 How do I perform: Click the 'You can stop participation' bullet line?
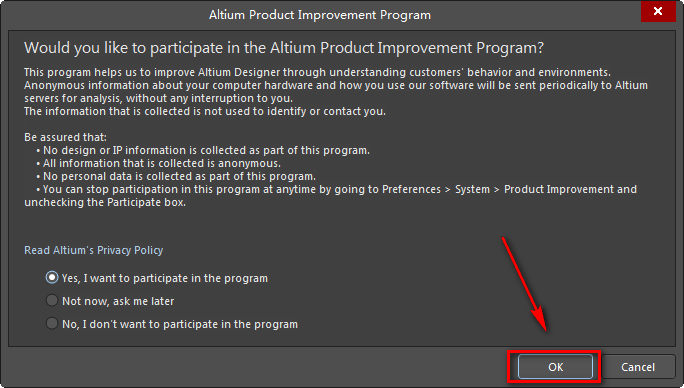click(x=336, y=189)
